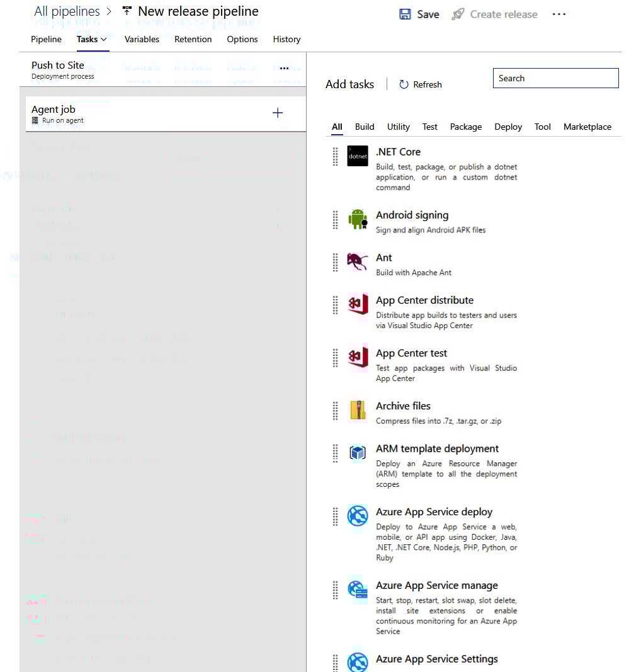Switch to the Retention tab
Image resolution: width=641 pixels, height=672 pixels.
pyautogui.click(x=193, y=40)
